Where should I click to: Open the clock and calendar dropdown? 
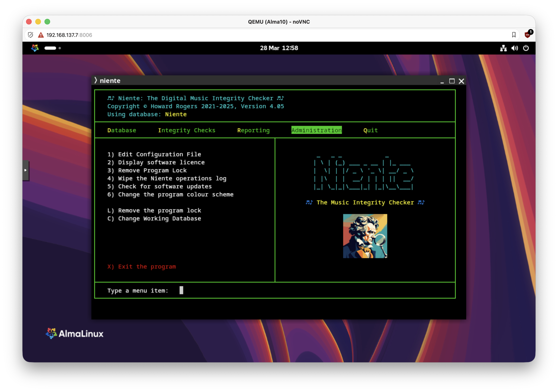click(x=279, y=48)
